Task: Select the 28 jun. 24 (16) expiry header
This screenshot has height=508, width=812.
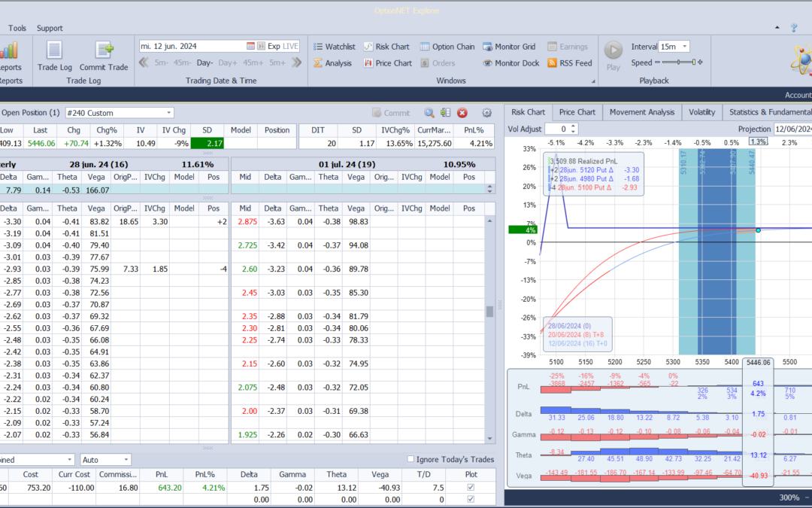Action: coord(98,164)
